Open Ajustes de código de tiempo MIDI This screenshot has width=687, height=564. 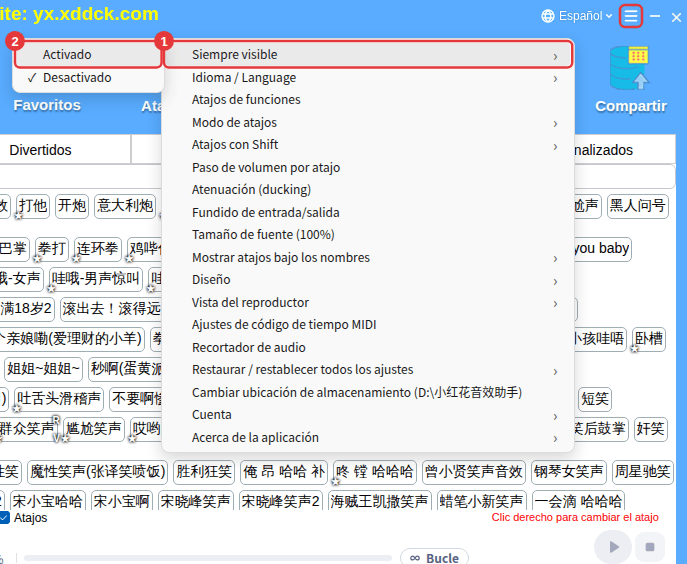368,325
